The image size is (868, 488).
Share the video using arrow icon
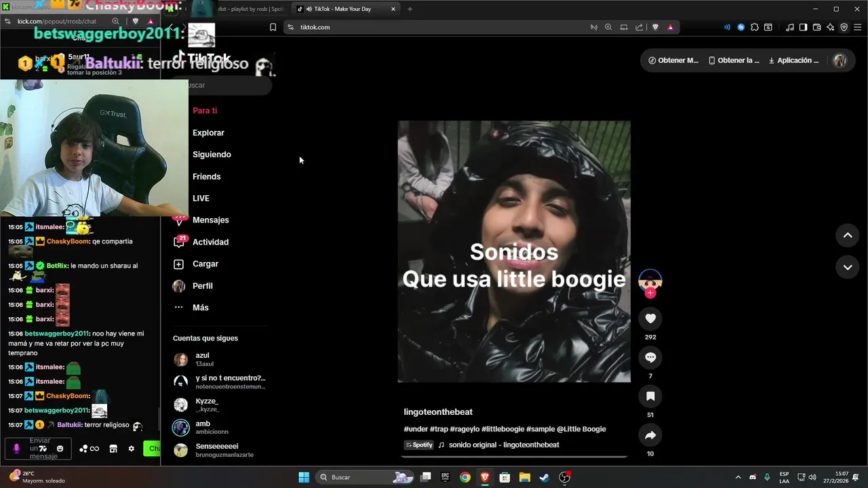point(650,435)
